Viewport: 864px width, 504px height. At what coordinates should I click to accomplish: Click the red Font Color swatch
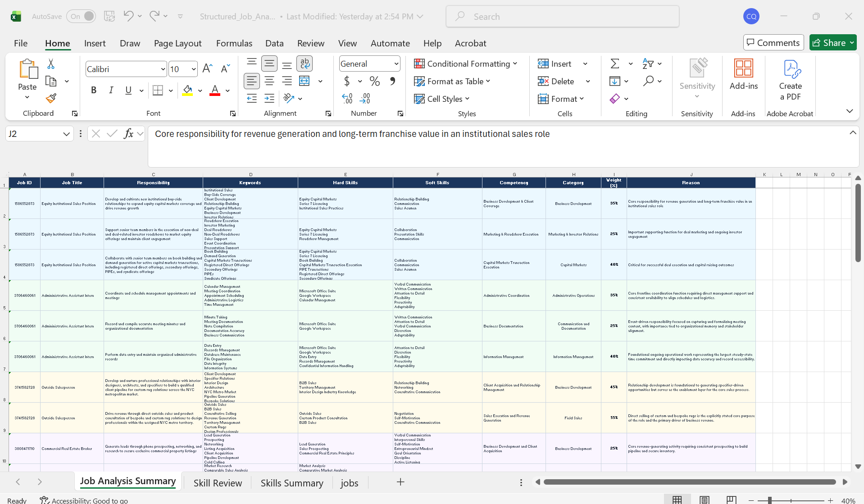point(215,91)
